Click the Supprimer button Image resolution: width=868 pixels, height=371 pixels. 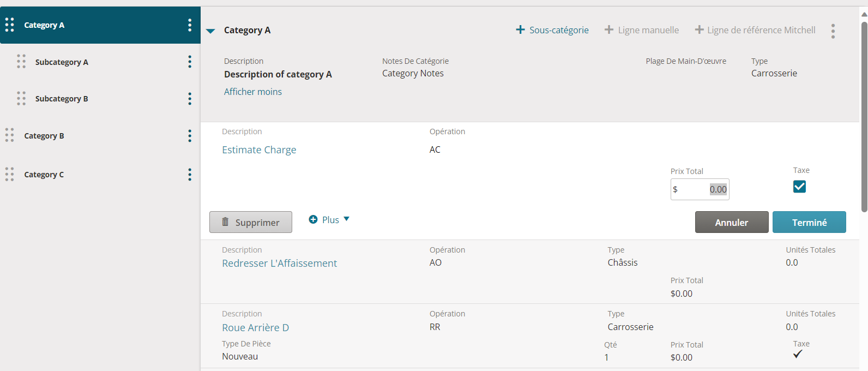tap(251, 222)
